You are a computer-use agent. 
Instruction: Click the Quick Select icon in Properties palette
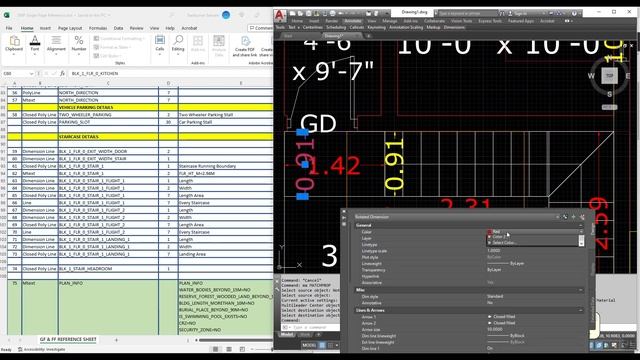pos(582,217)
